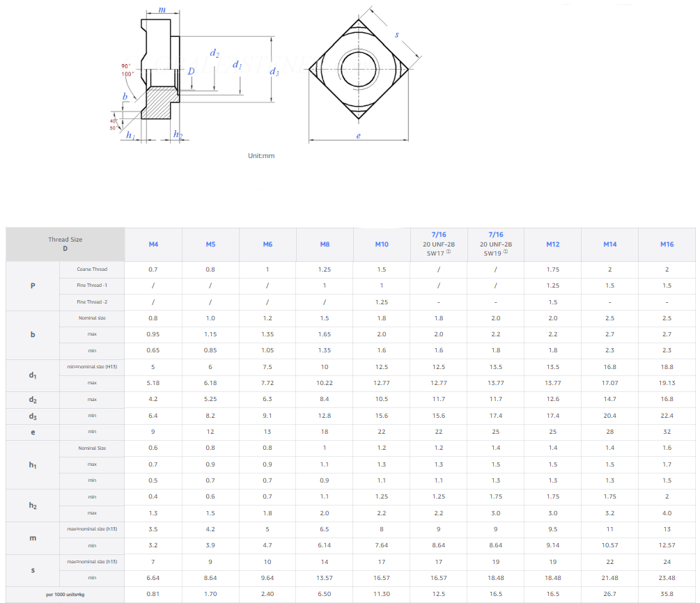Click the Thread Size D header cell
This screenshot has height=603, width=700.
(65, 244)
